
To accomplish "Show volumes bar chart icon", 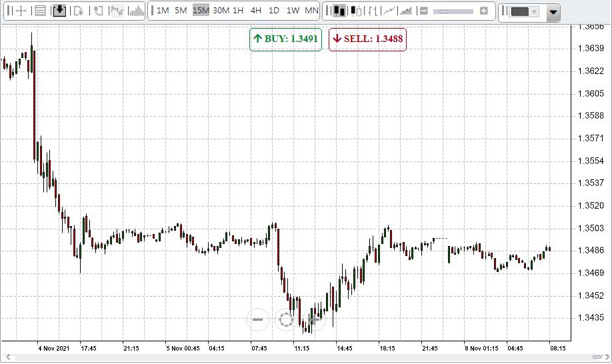I will [x=136, y=11].
